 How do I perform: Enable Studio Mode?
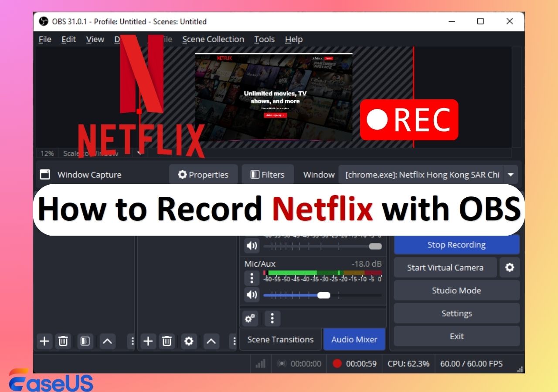(456, 291)
